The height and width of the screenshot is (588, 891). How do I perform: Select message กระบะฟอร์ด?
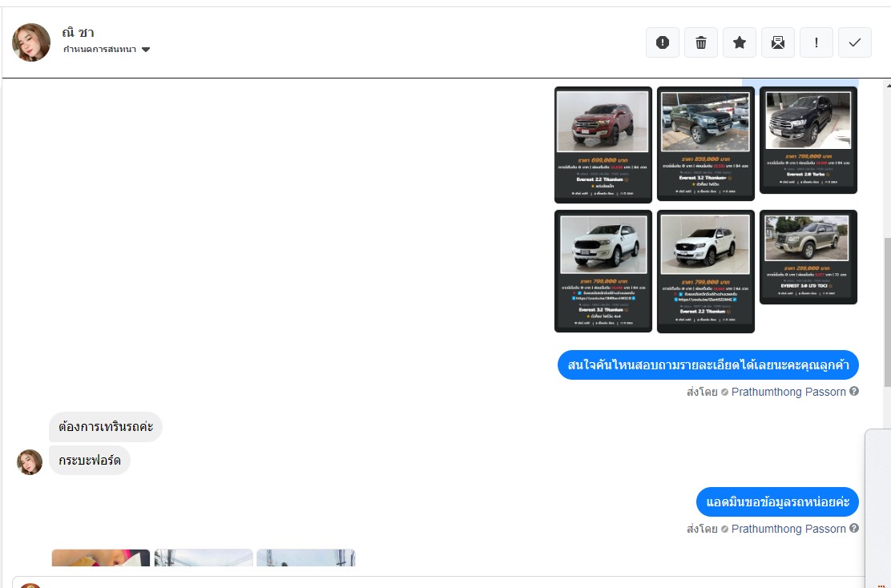point(90,460)
